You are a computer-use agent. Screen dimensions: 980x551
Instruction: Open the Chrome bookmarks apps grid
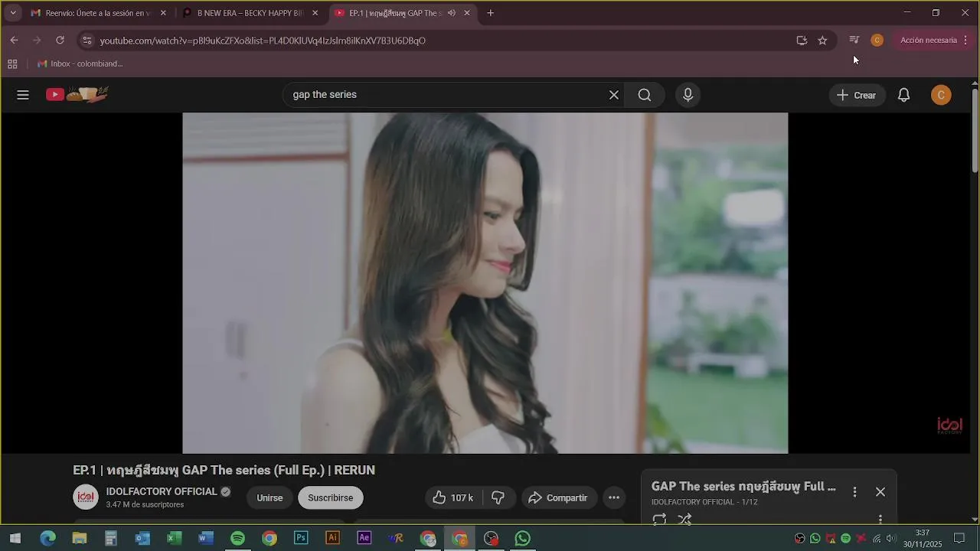pos(12,64)
